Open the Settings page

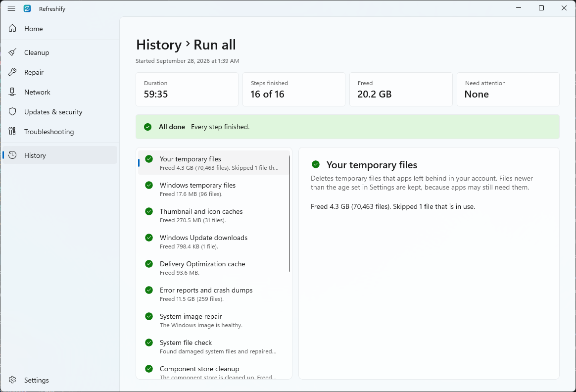[60, 380]
